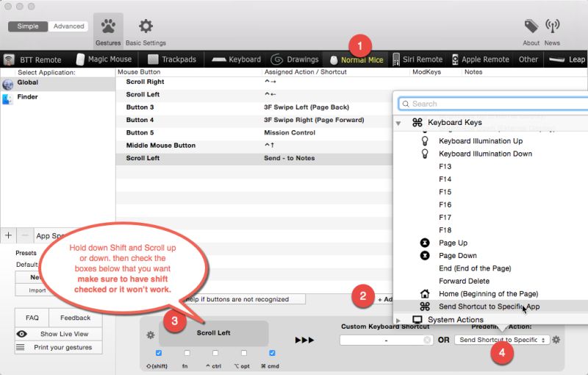Viewport: 588px width, 375px height.
Task: Click the Custom Keyboard Shortcut field
Action: 386,340
